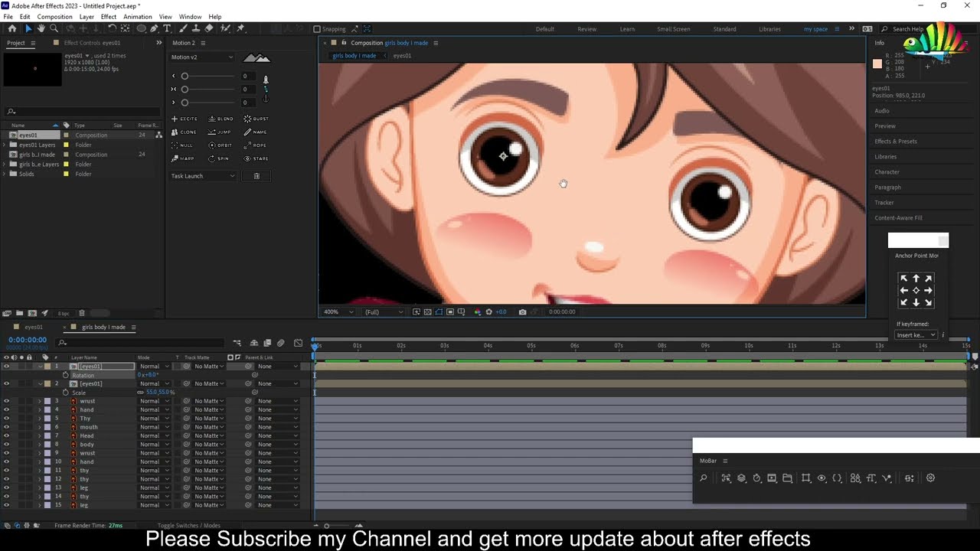This screenshot has width=980, height=551.
Task: Open the Window menu
Action: (x=190, y=17)
